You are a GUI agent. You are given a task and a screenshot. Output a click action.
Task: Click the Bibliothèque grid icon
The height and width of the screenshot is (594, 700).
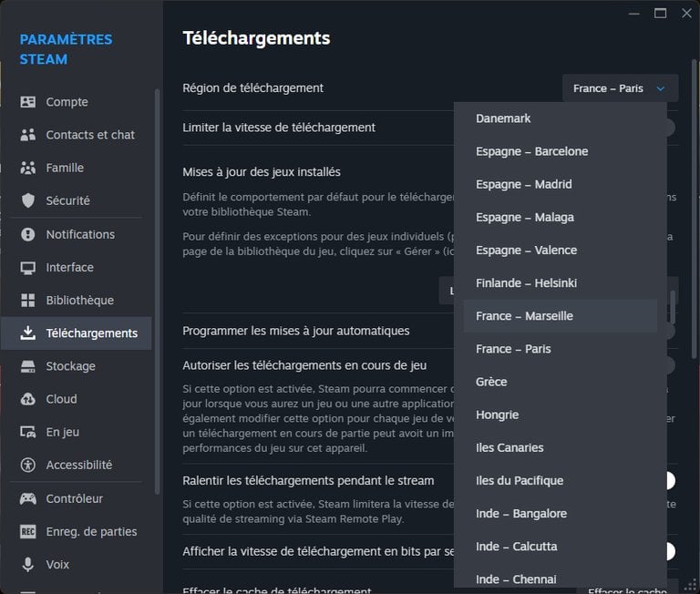pos(27,301)
